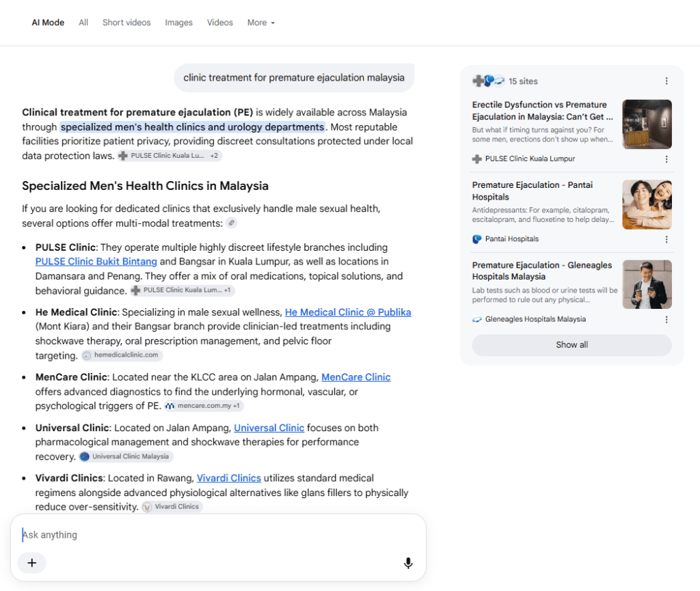
Task: Open options for Pantai Hospitals result
Action: click(667, 240)
